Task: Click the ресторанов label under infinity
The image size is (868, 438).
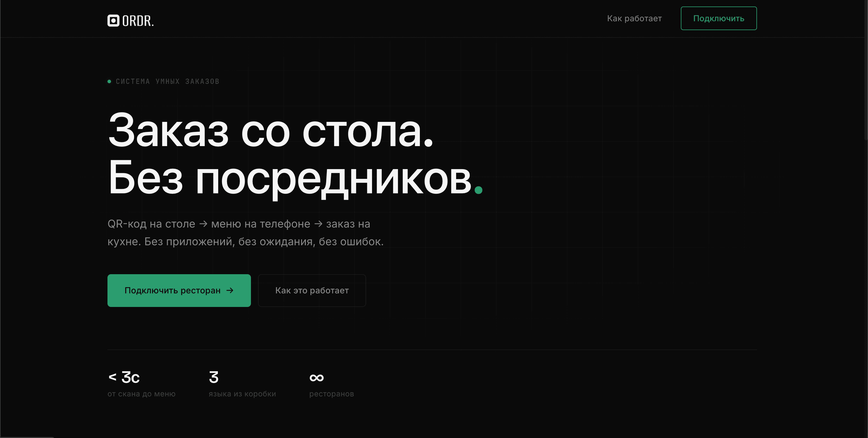Action: (x=332, y=394)
